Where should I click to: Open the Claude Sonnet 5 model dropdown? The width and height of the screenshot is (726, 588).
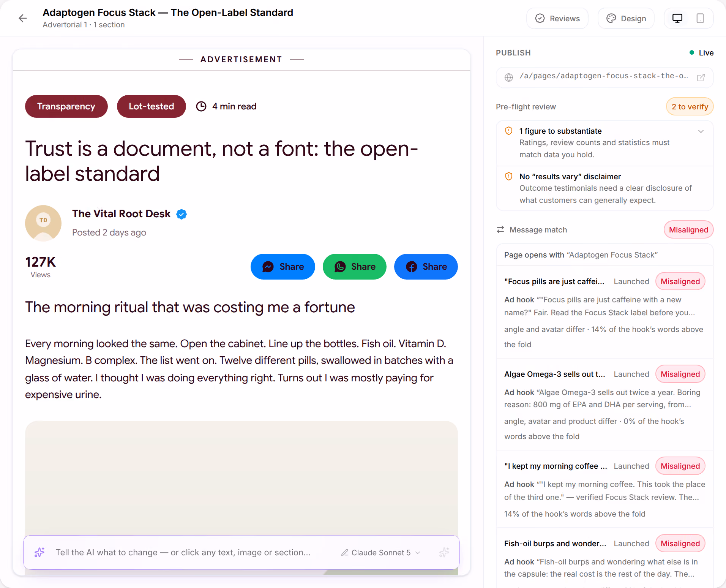pos(381,553)
